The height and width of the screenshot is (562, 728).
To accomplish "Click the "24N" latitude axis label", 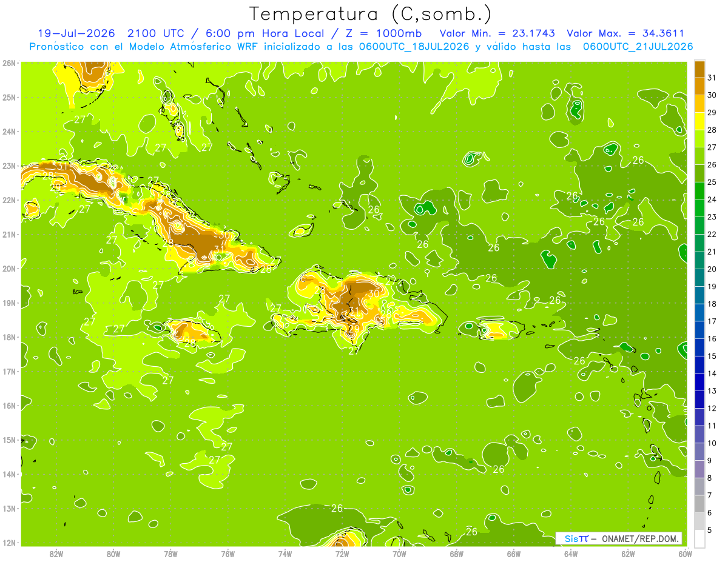I will pyautogui.click(x=8, y=131).
